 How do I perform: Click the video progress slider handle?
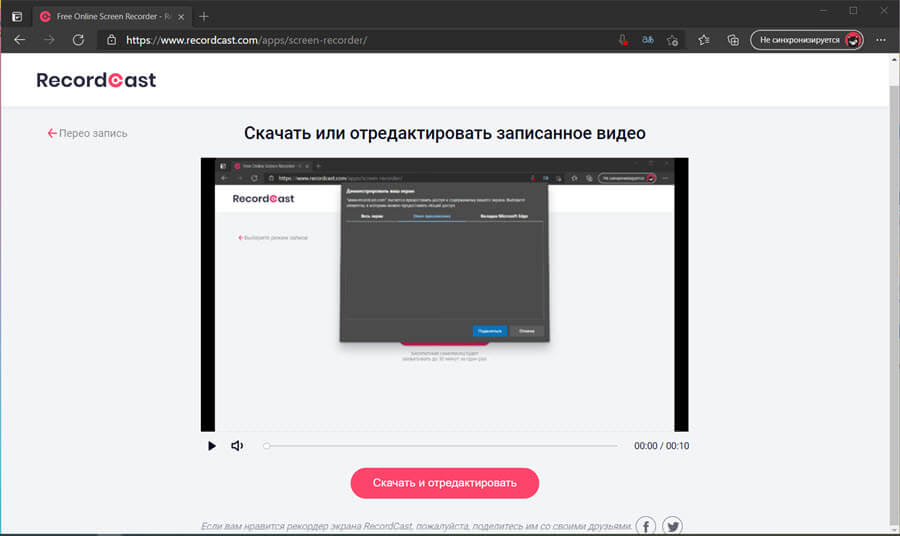[x=266, y=446]
